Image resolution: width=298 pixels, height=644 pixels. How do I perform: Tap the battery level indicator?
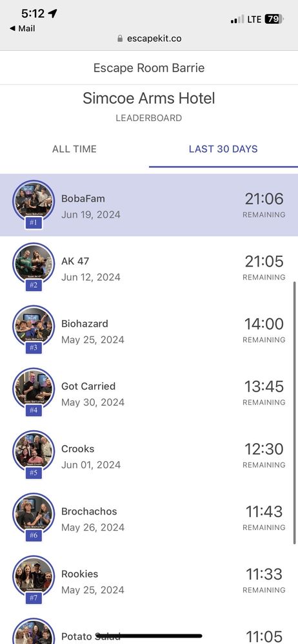(x=274, y=19)
